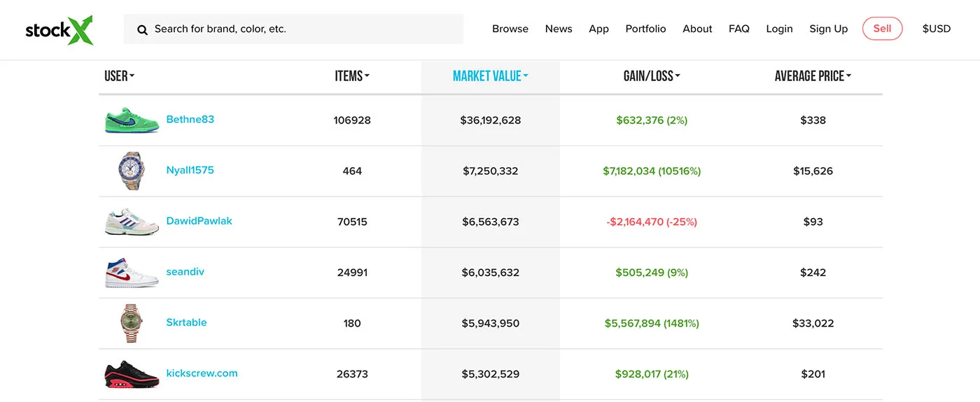Open DawidPawlak's white sneaker thumbnail
The width and height of the screenshot is (980, 402).
132,222
